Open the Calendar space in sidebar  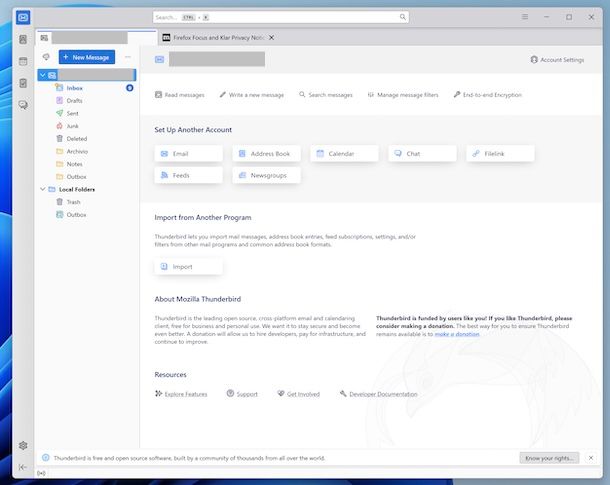[x=23, y=61]
